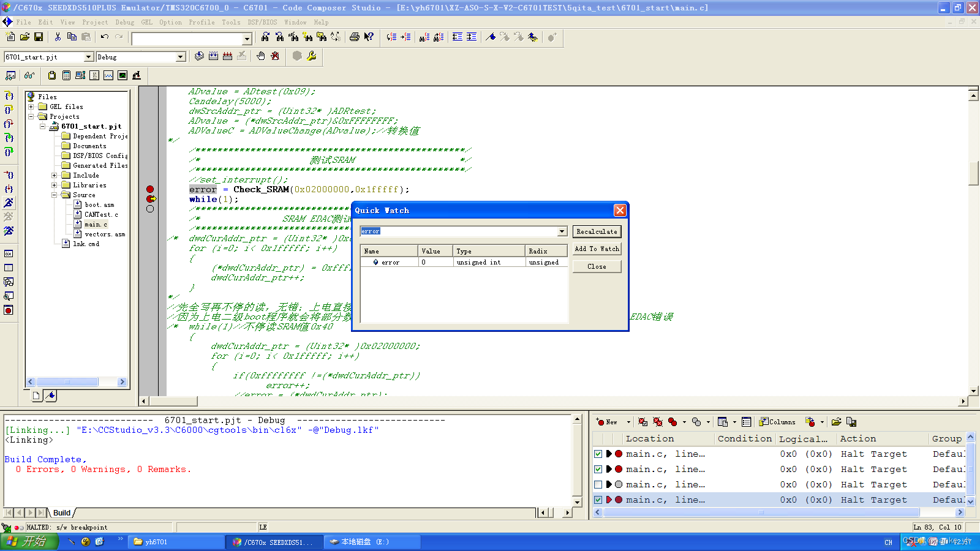980x551 pixels.
Task: Open the Debug menu
Action: [124, 22]
